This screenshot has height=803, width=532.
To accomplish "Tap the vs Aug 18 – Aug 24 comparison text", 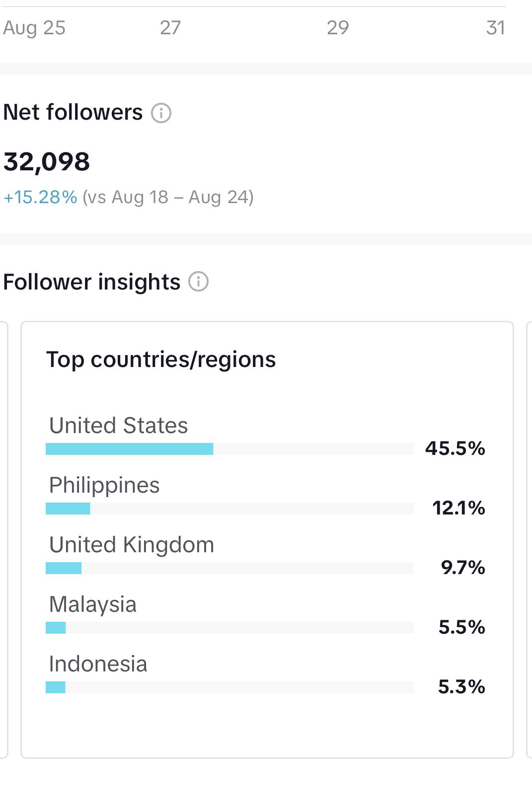I will [x=168, y=197].
